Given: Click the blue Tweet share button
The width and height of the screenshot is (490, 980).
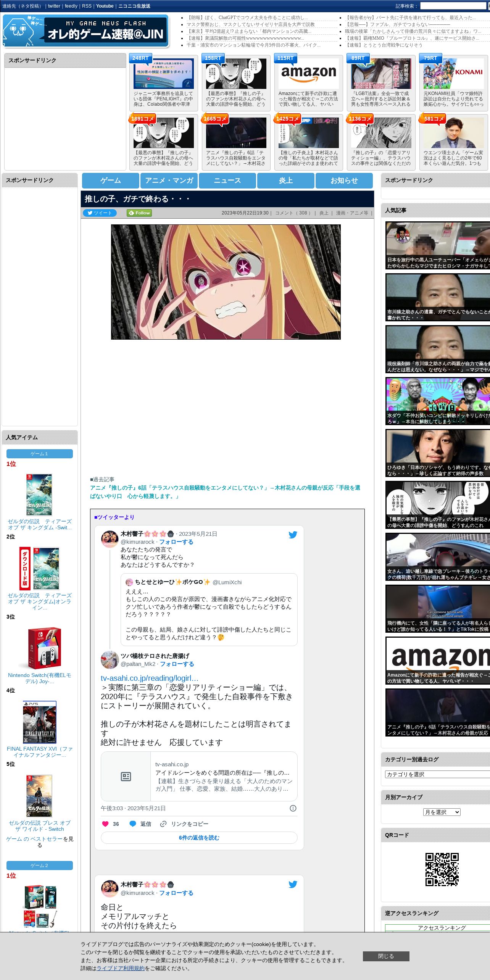Looking at the screenshot, I should (x=100, y=213).
